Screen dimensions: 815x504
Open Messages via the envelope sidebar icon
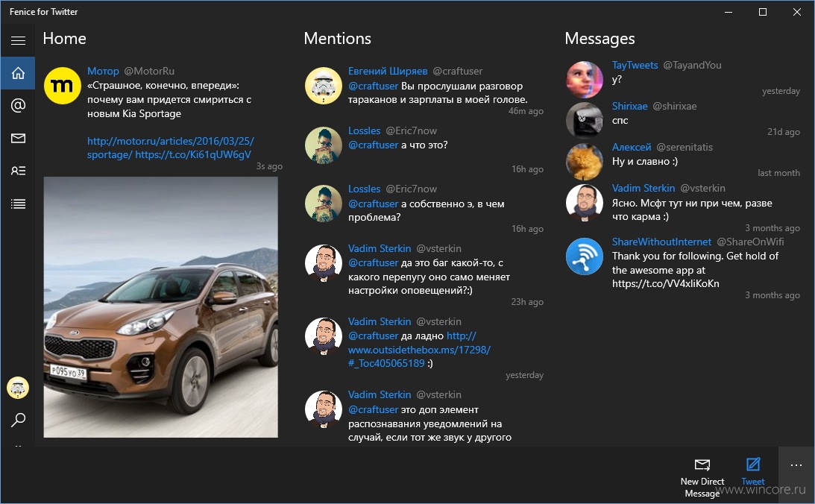coord(18,138)
